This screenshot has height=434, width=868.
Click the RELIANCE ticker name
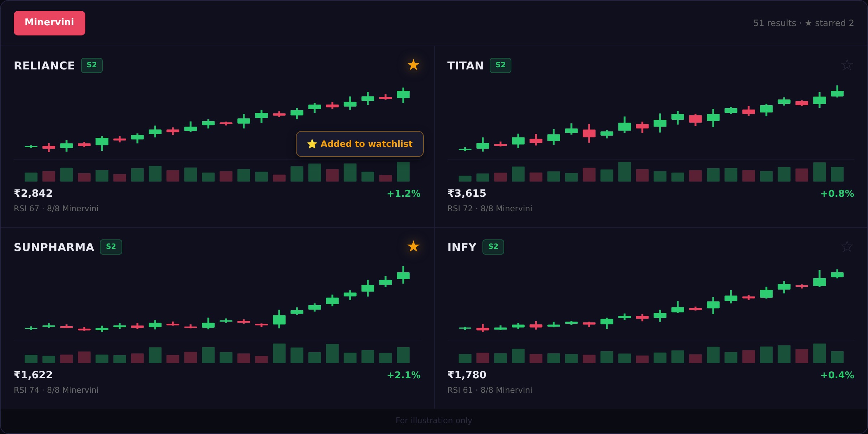pos(44,66)
